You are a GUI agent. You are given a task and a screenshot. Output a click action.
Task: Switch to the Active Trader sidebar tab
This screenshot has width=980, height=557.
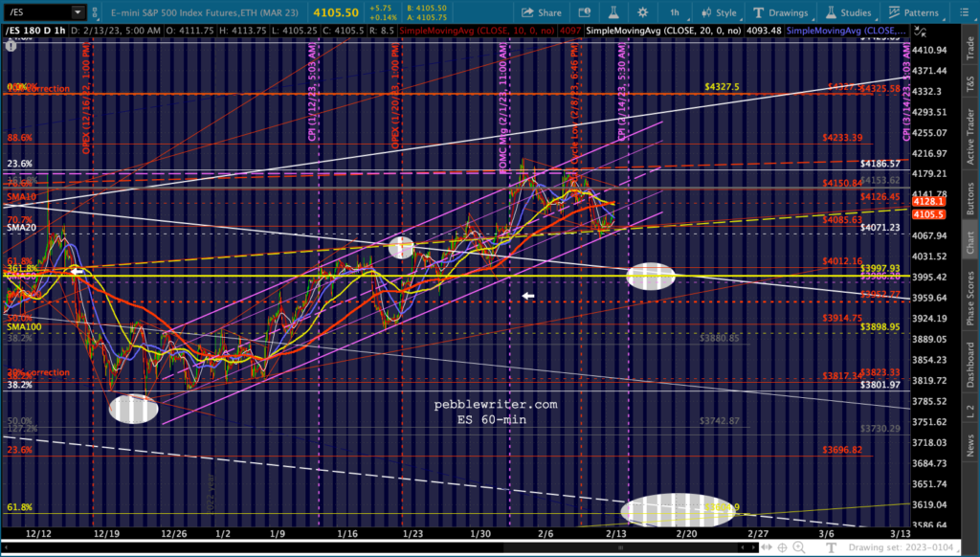(x=970, y=136)
